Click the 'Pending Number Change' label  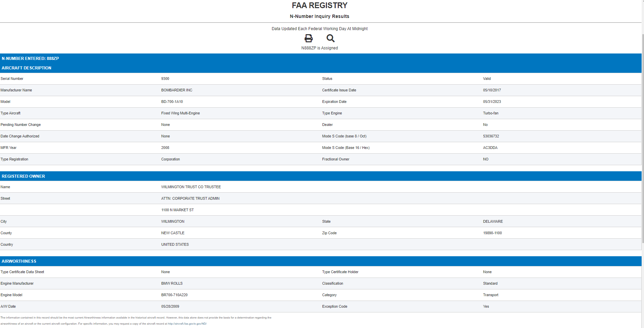point(21,125)
